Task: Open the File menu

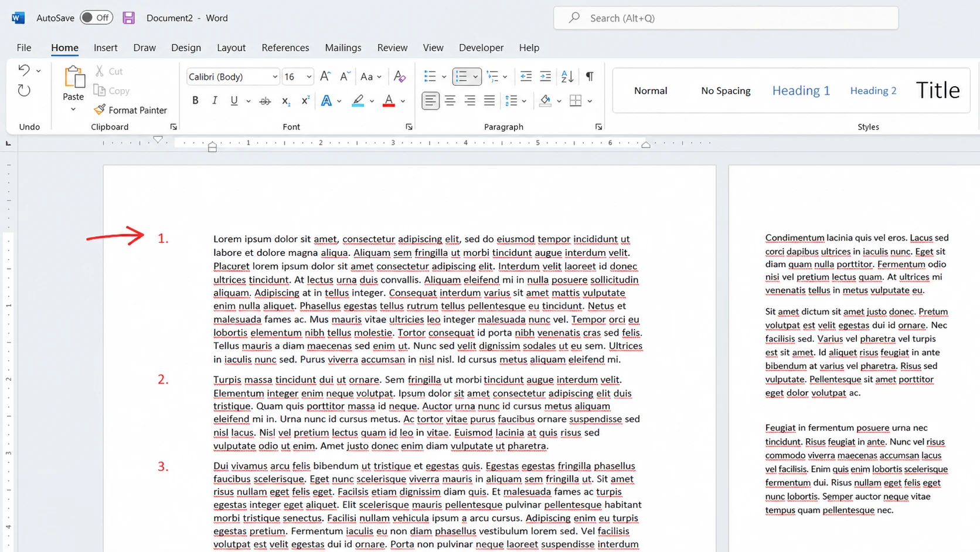Action: click(24, 48)
